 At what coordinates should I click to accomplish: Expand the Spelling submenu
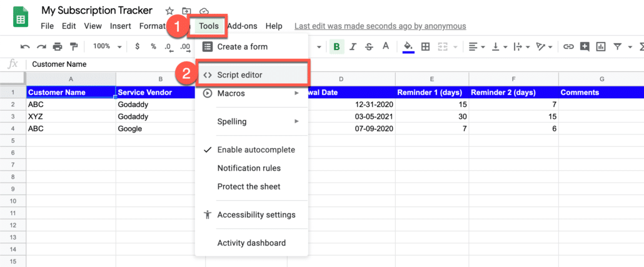[x=251, y=121]
